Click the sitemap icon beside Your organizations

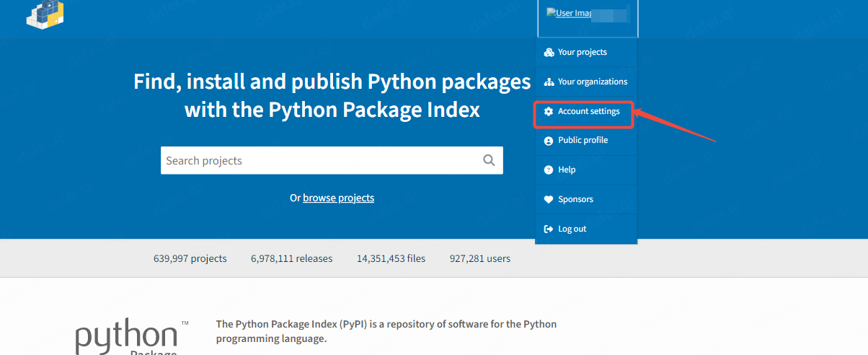tap(549, 82)
